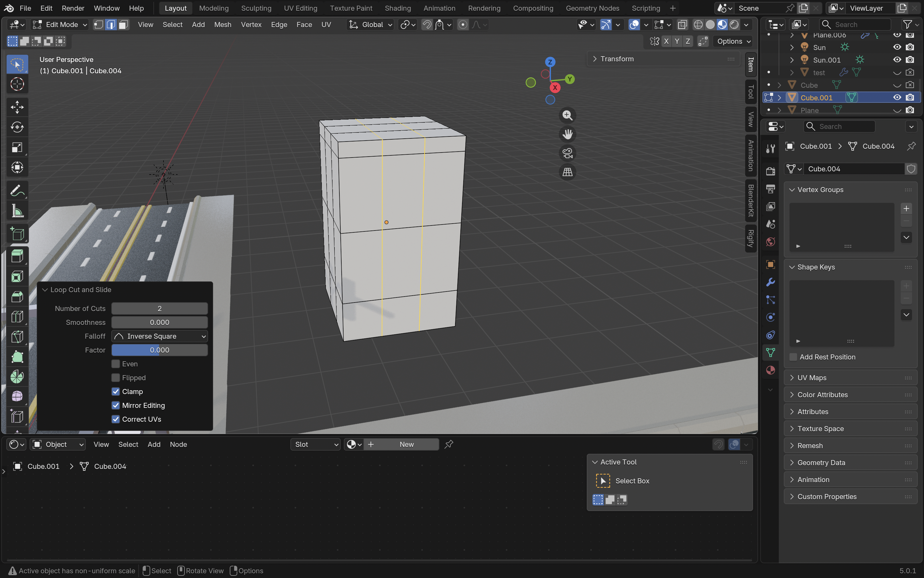The height and width of the screenshot is (578, 924).
Task: Enable the Even checkbox
Action: pos(116,364)
